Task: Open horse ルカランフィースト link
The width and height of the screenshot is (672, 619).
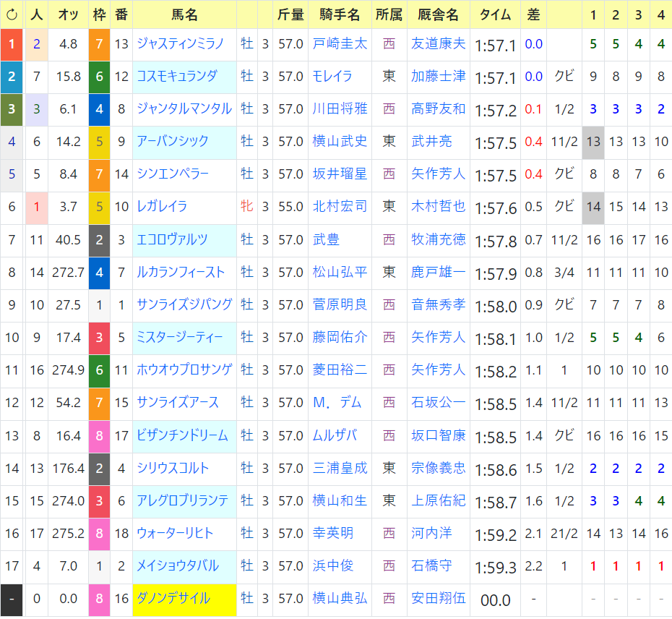Action: pyautogui.click(x=181, y=273)
